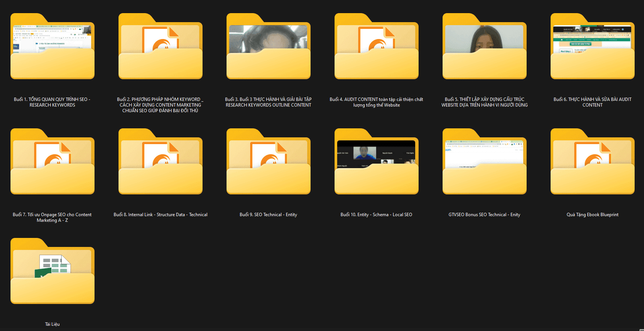This screenshot has height=331, width=644.
Task: Select the Buổi 10 Entity - Schema folder icon
Action: 377,161
